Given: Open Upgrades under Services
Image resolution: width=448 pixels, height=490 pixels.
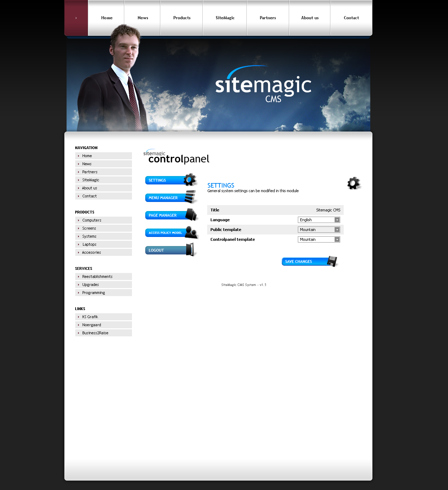Looking at the screenshot, I should tap(104, 285).
